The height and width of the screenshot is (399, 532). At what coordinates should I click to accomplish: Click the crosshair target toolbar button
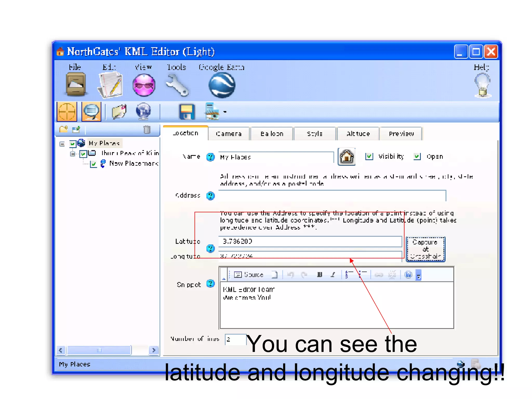[67, 112]
